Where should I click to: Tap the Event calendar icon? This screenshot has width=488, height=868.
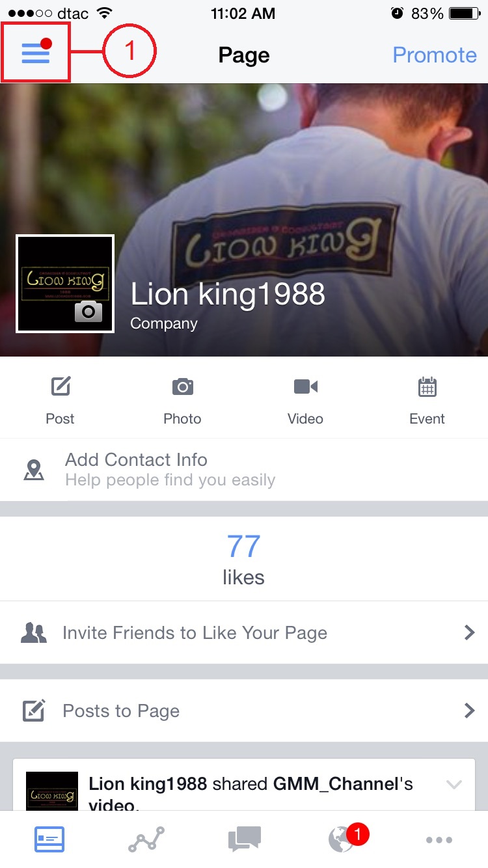click(x=427, y=387)
